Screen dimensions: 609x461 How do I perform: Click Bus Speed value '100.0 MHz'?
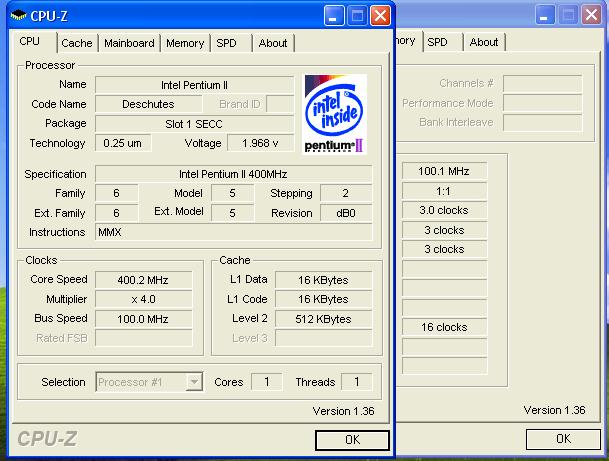click(x=143, y=319)
